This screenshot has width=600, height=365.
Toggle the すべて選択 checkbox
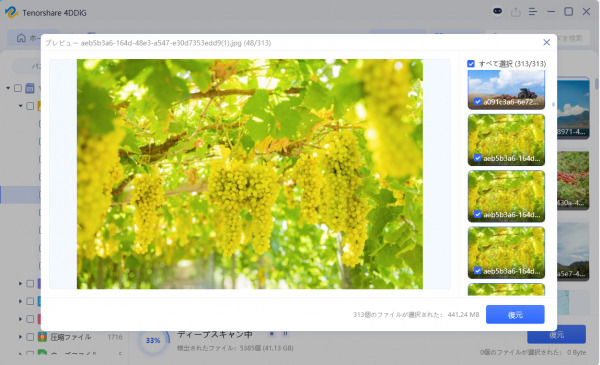471,64
